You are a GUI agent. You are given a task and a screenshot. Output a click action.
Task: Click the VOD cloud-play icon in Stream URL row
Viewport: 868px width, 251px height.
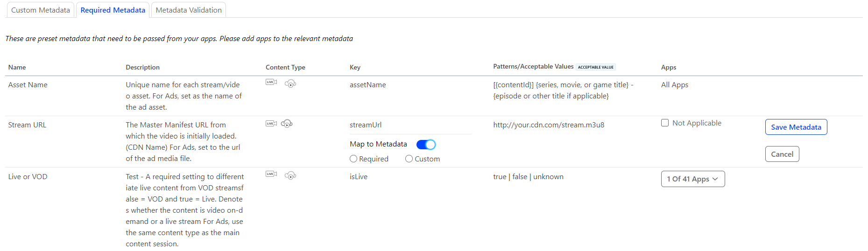[x=287, y=124]
